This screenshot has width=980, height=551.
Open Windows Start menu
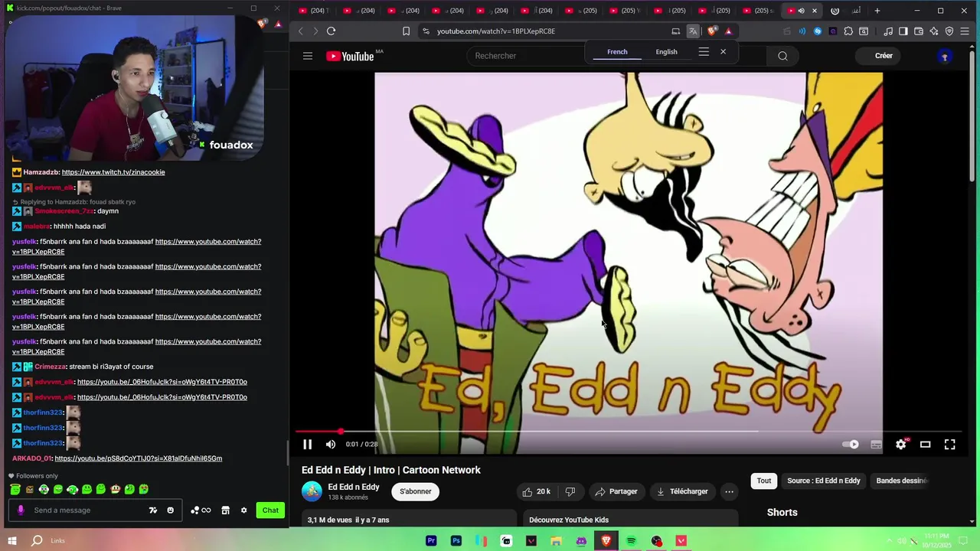[12, 541]
